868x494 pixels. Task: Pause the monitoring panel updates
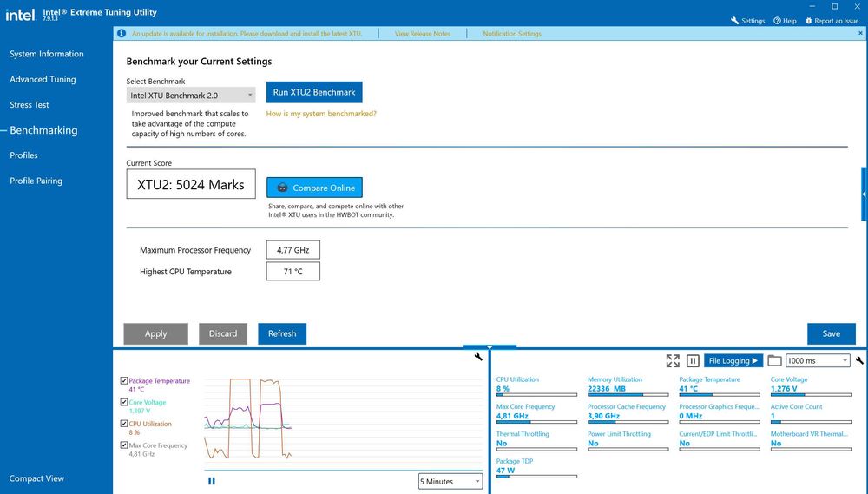(693, 360)
